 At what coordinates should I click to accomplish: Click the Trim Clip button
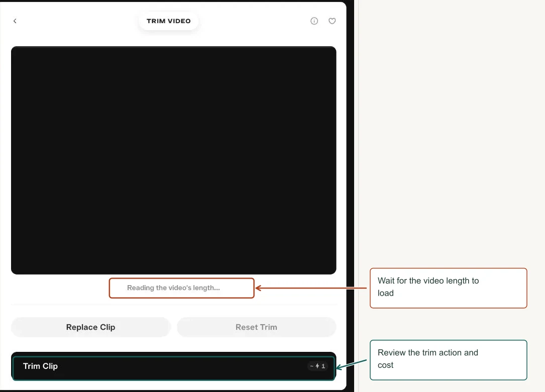pyautogui.click(x=173, y=366)
